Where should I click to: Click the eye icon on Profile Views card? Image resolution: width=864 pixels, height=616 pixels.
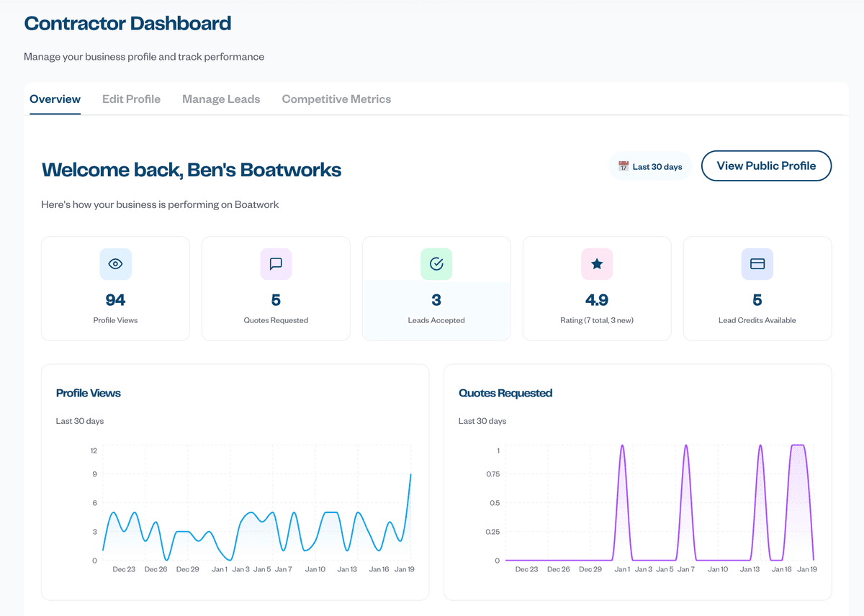[x=115, y=264]
